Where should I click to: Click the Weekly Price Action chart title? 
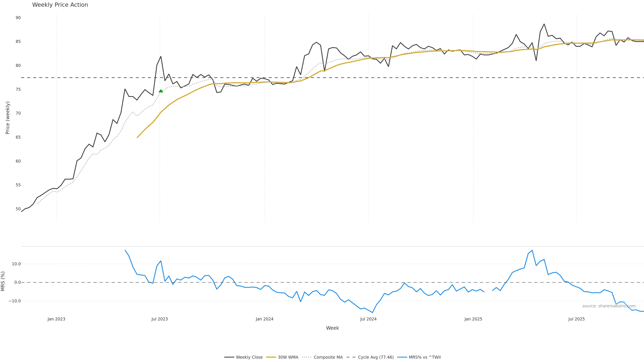pos(60,5)
